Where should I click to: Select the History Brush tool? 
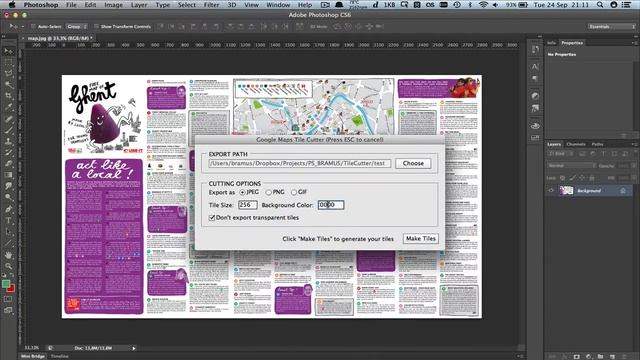pos(9,152)
